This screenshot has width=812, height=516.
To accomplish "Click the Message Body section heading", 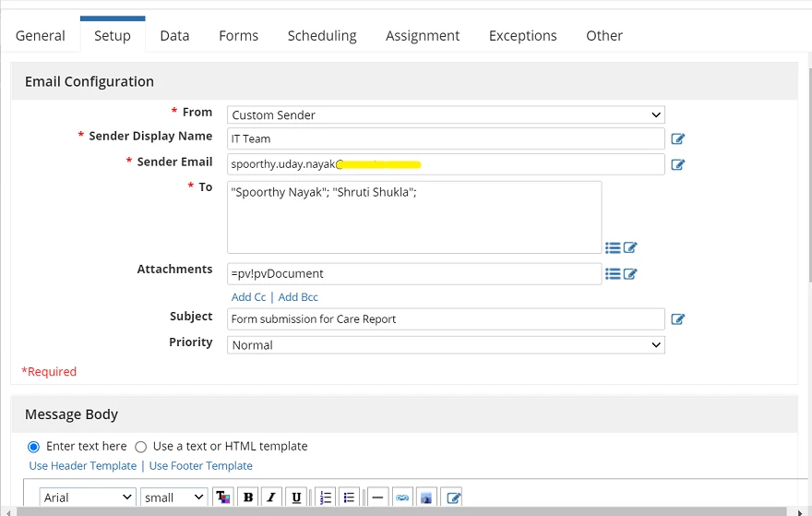I will click(x=71, y=414).
